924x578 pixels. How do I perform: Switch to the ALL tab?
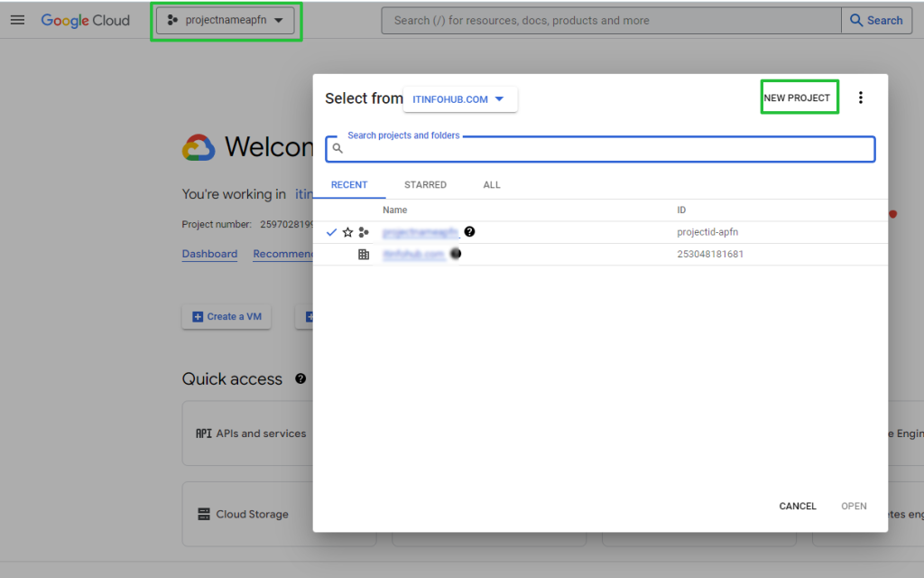[491, 184]
